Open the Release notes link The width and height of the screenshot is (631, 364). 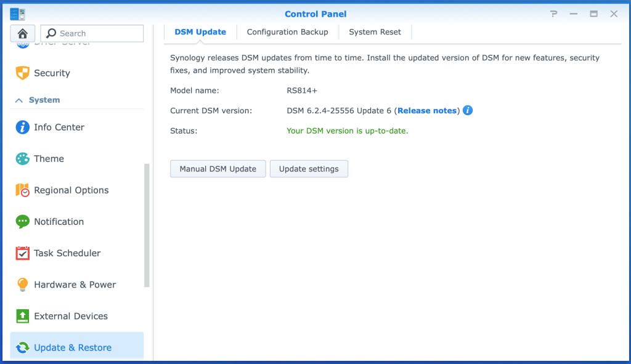pyautogui.click(x=427, y=111)
